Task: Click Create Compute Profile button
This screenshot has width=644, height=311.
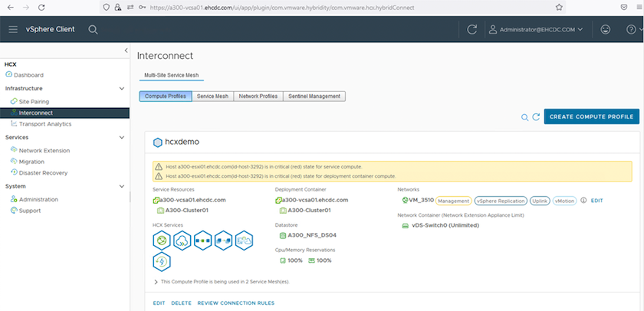Action: click(x=590, y=116)
